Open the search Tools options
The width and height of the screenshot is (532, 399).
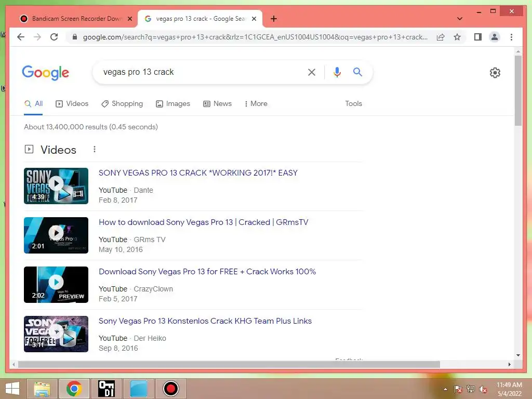[353, 103]
